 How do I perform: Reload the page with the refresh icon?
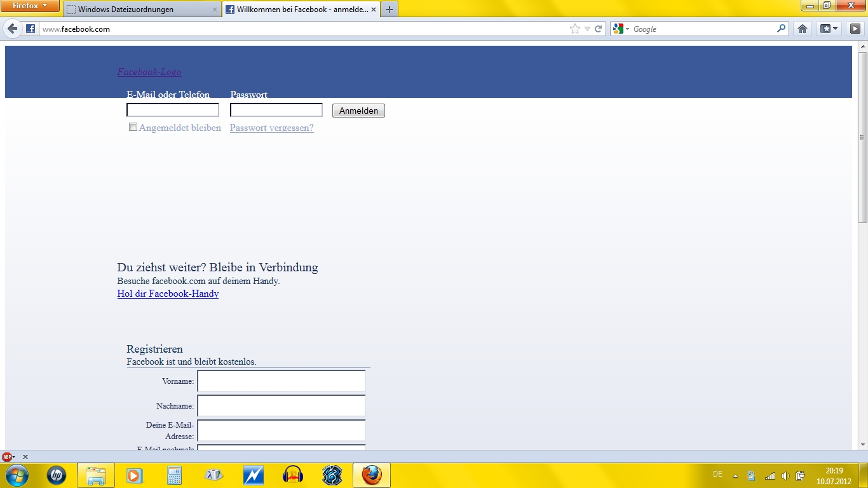pos(598,29)
